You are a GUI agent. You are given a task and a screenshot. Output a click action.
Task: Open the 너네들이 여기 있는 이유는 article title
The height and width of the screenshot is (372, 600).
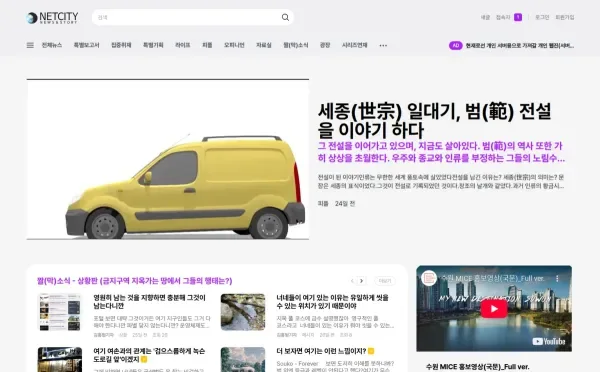click(333, 302)
